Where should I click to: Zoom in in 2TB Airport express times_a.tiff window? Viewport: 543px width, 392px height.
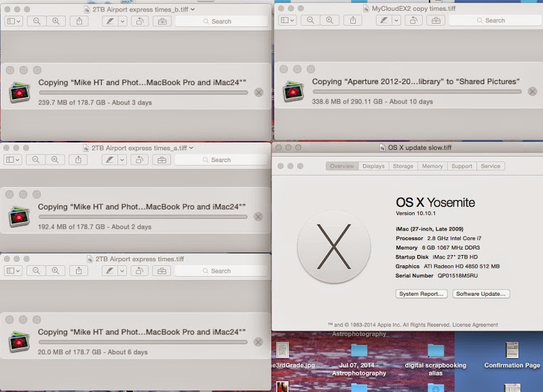[x=55, y=159]
